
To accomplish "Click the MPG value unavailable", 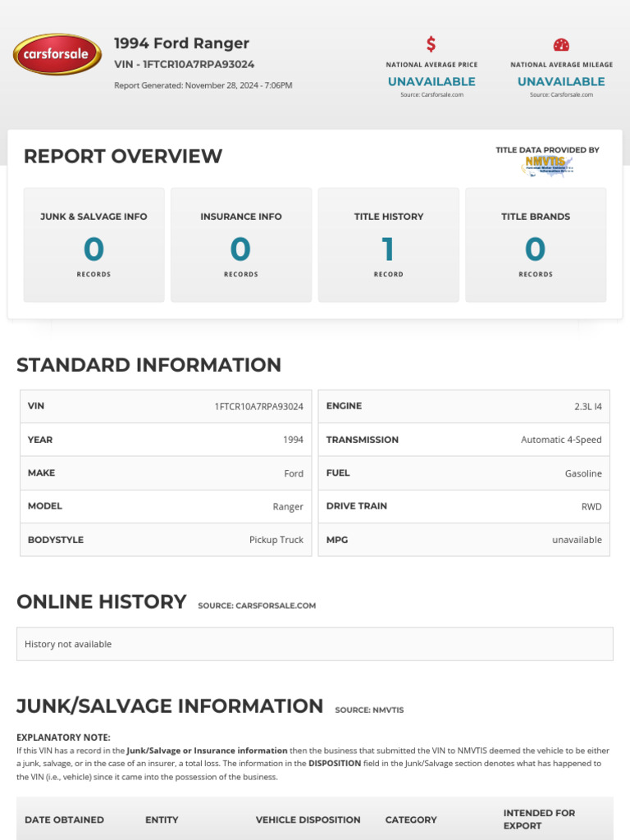I will pyautogui.click(x=577, y=540).
